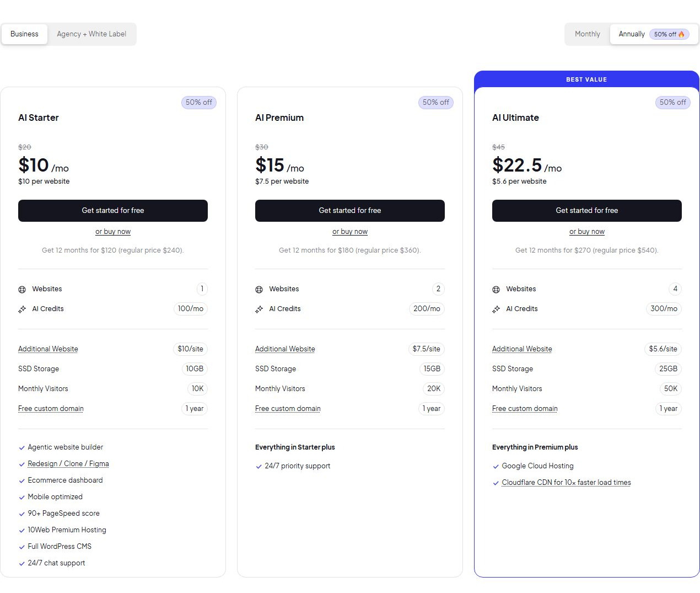The height and width of the screenshot is (593, 700).
Task: Select Monthly billing option
Action: 588,34
